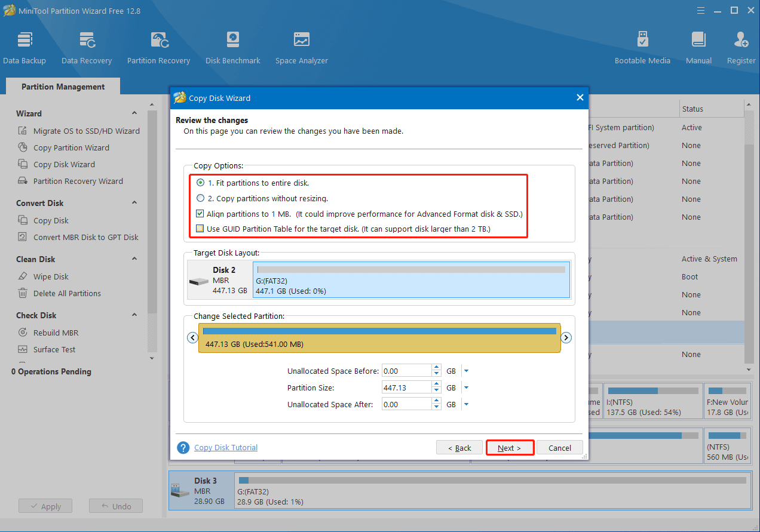Open the Manual
The width and height of the screenshot is (760, 532).
[x=698, y=48]
